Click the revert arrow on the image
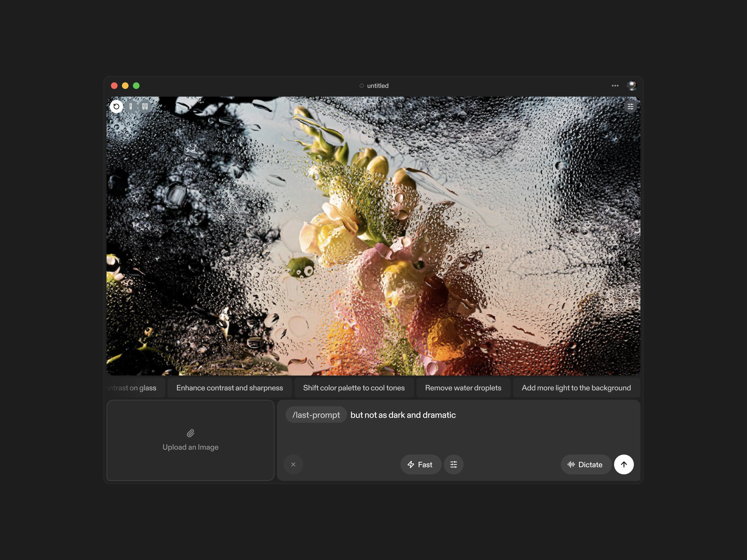Viewport: 747px width, 560px height. (x=116, y=107)
